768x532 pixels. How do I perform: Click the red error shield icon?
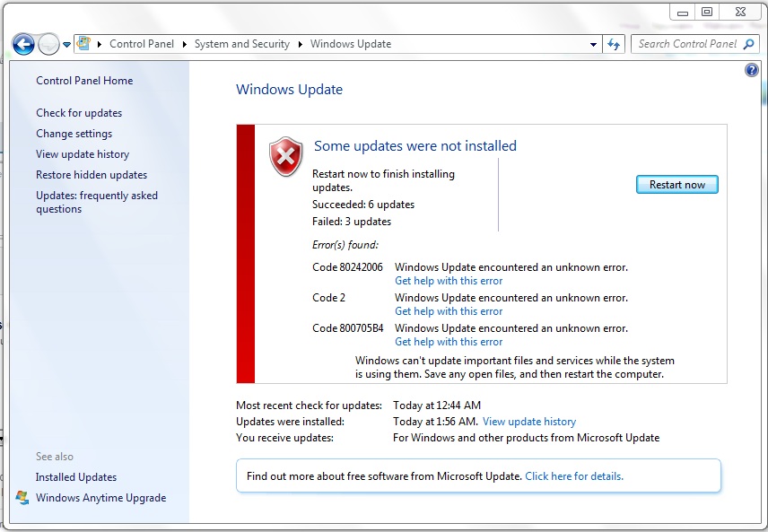(x=286, y=156)
